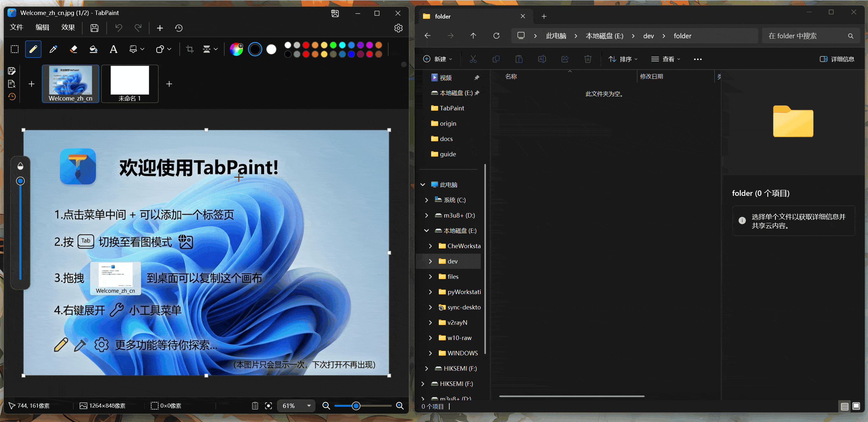Select the Eraser tool
The image size is (868, 422).
pos(74,49)
